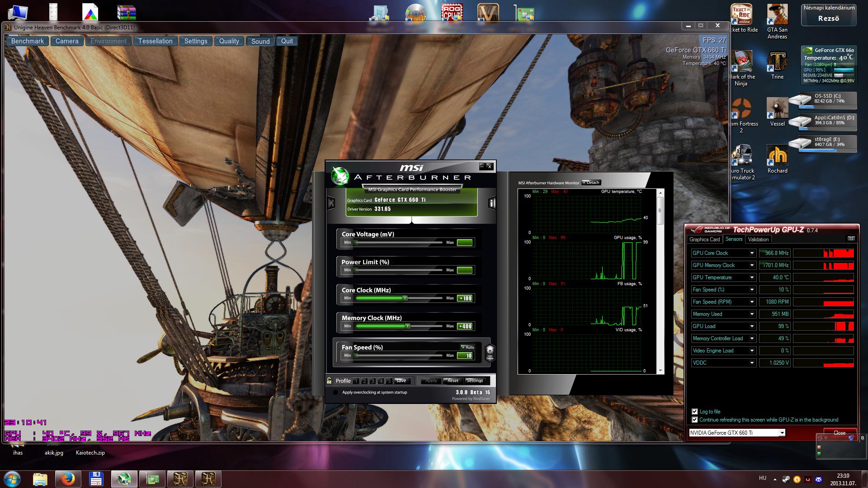868x488 pixels.
Task: Expand GPU Temperature sensor dropdown
Action: point(752,277)
